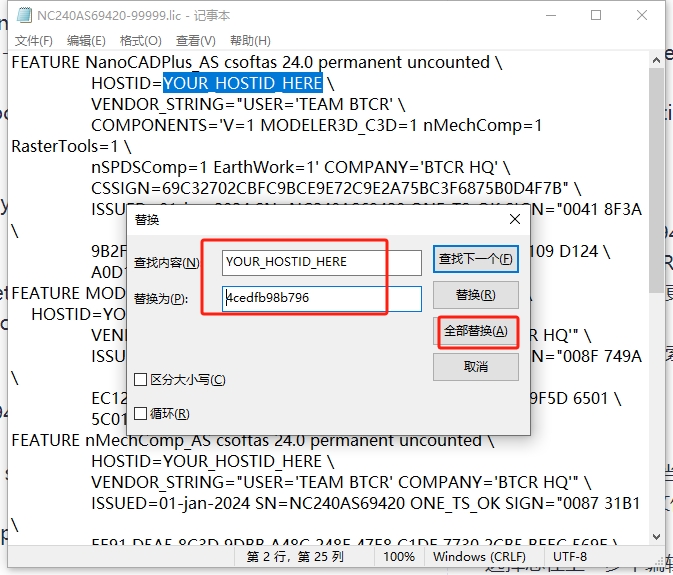Click 'nSPDSComp=1 EarthWork=1' line
This screenshot has width=673, height=575.
click(x=300, y=167)
